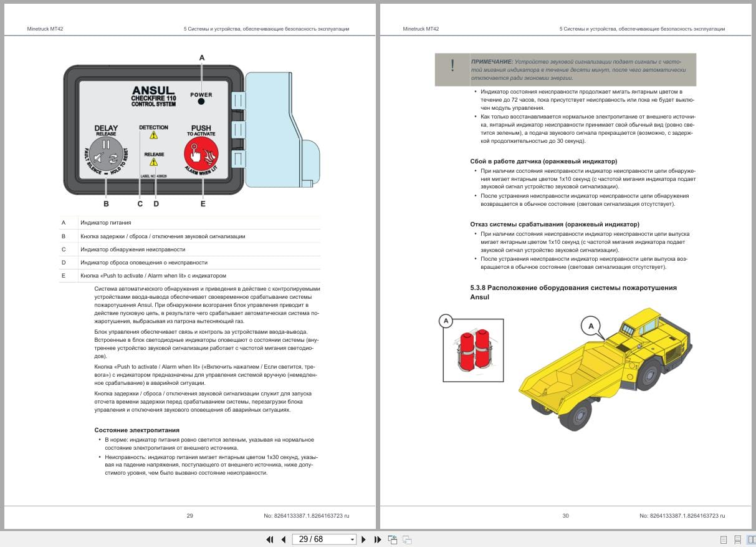Click callout circle A on the truck

(x=590, y=325)
